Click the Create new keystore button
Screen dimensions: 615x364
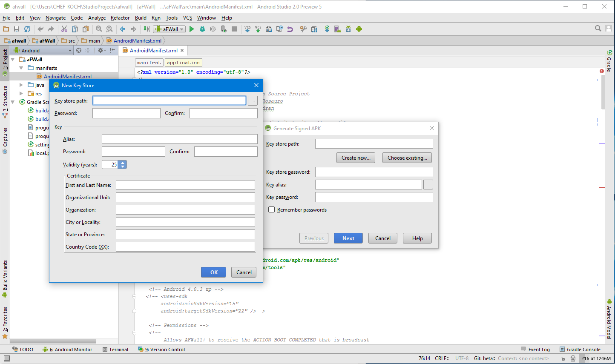[x=356, y=158]
